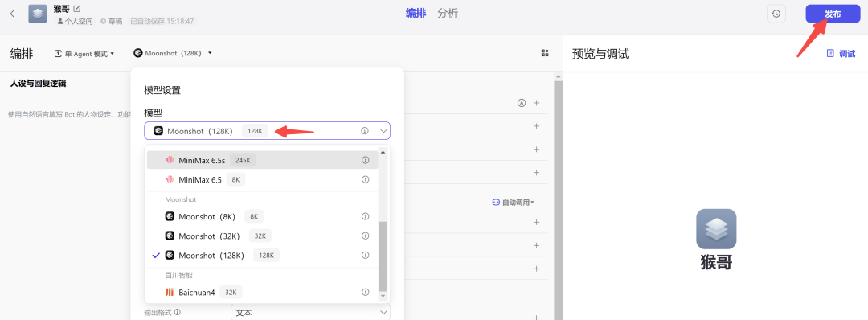The width and height of the screenshot is (868, 320).
Task: Open the version history clock icon
Action: [x=776, y=14]
